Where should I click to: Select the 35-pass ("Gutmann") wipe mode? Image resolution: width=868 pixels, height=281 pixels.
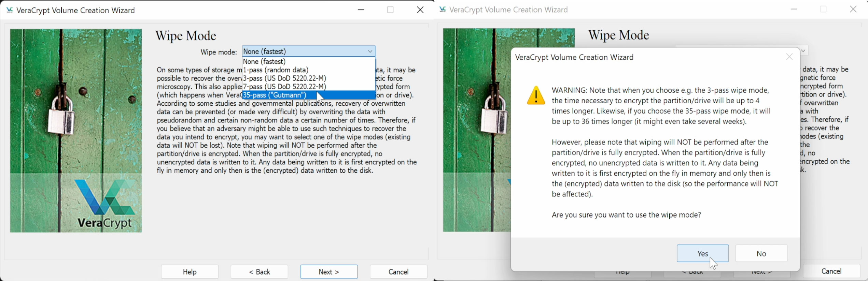pyautogui.click(x=308, y=95)
